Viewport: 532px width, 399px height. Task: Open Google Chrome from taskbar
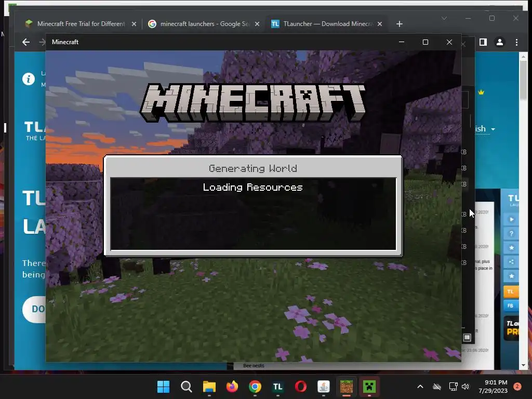(255, 387)
